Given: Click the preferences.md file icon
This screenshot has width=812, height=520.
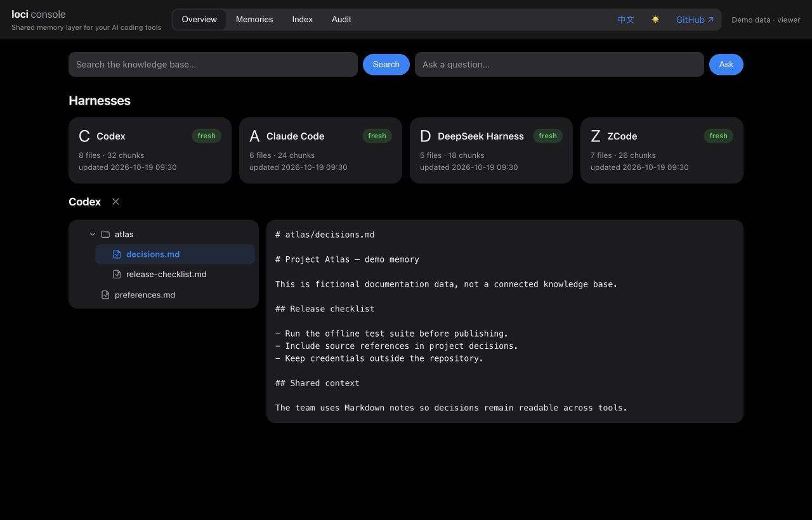Looking at the screenshot, I should 105,295.
